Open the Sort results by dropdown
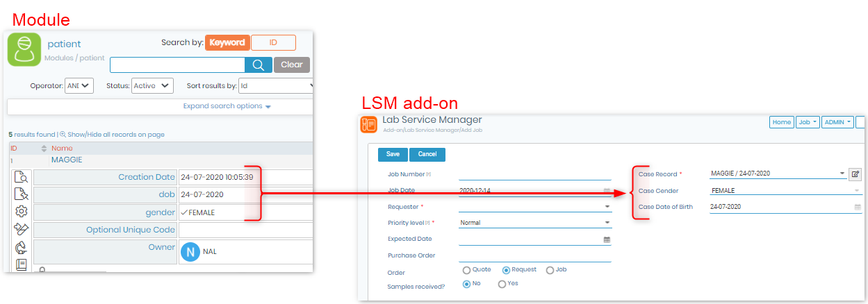The height and width of the screenshot is (304, 868). 275,85
